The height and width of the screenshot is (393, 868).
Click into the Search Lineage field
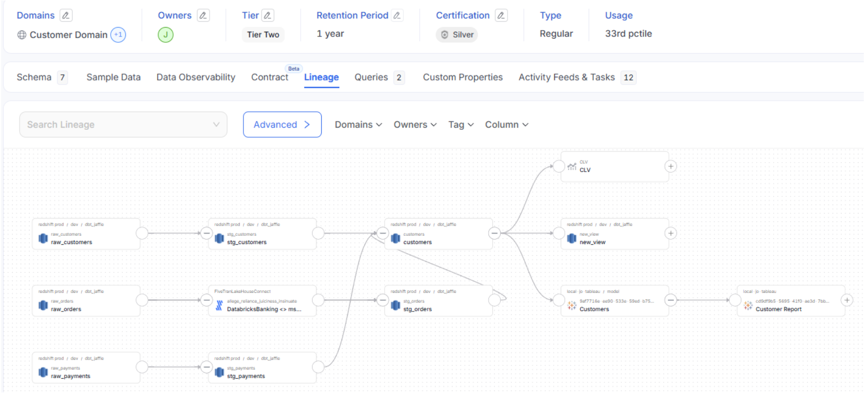coord(116,124)
